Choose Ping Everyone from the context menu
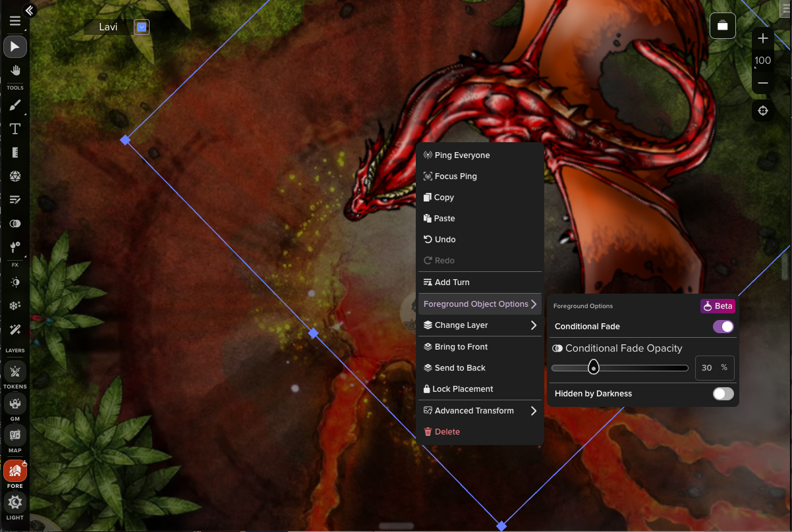Image resolution: width=792 pixels, height=532 pixels. click(x=480, y=155)
